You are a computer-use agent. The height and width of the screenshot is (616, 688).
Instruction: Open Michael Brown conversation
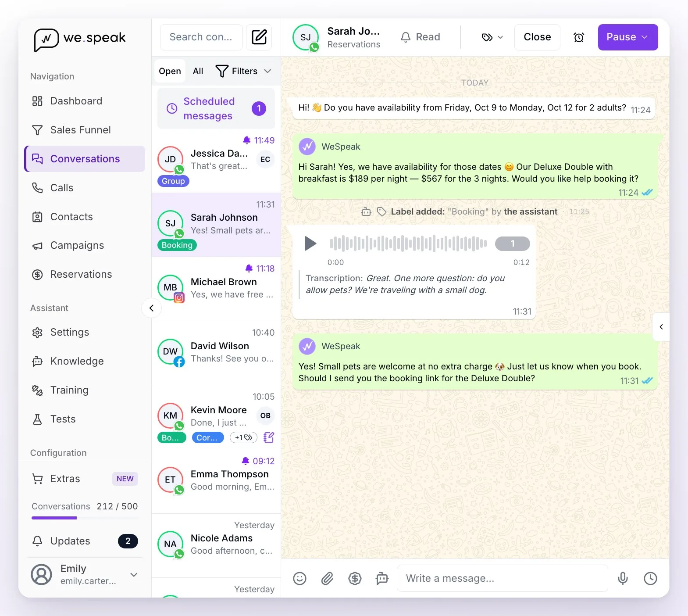(x=216, y=289)
